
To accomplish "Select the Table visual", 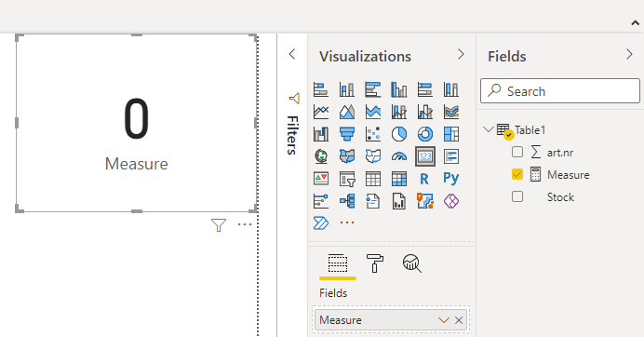I will pyautogui.click(x=373, y=179).
